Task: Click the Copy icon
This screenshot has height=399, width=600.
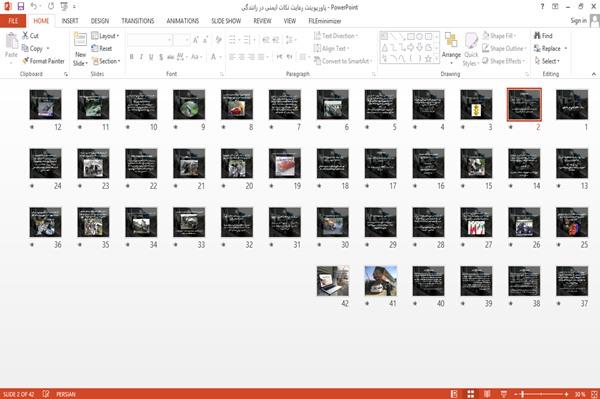Action: [25, 48]
